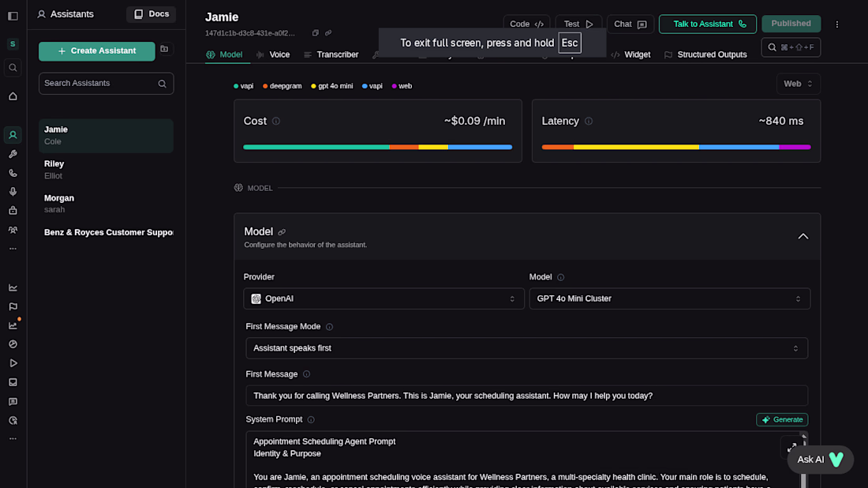The height and width of the screenshot is (488, 868).
Task: Copy the assistant ID
Action: pos(316,33)
